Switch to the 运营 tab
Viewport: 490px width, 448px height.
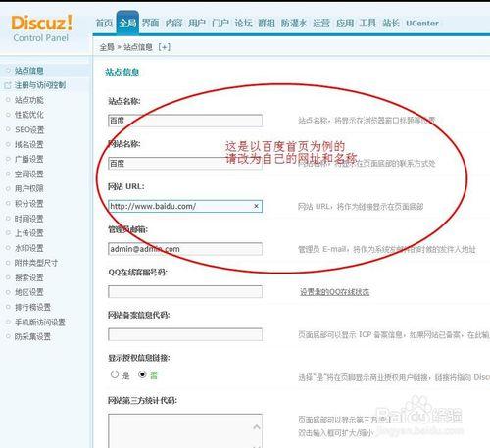pos(321,23)
